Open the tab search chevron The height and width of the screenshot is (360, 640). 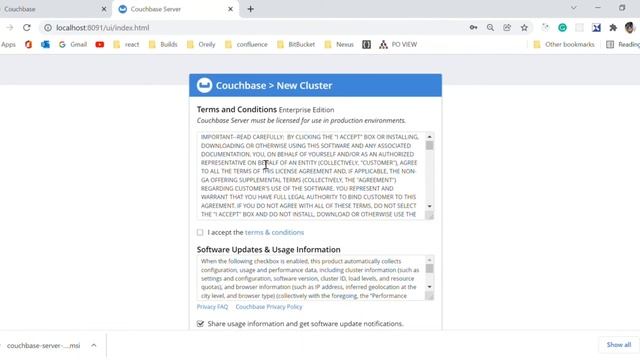pyautogui.click(x=573, y=8)
